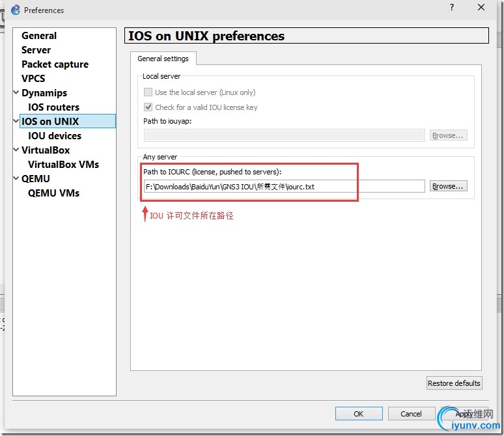Collapse the Dynamips tree node
Viewport: 504px width, 436px height.
16,92
